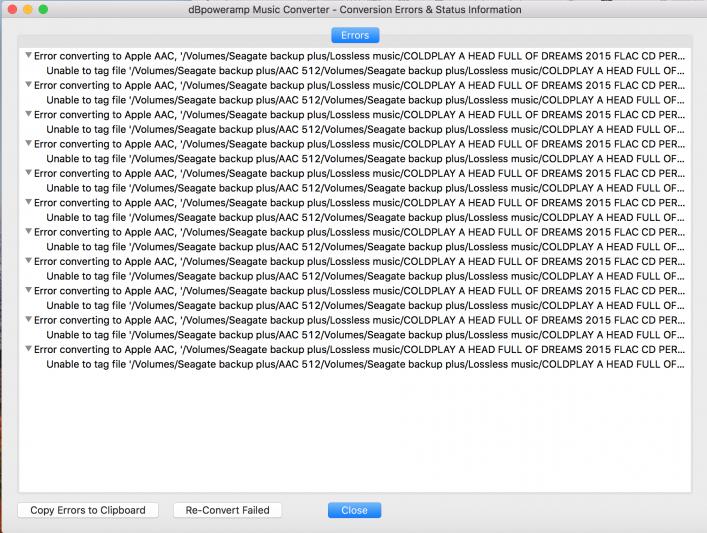Collapse the third Error converting entry

[28, 114]
